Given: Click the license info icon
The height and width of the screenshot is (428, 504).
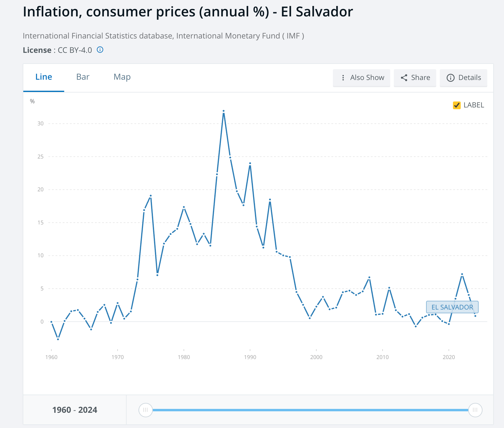Looking at the screenshot, I should [x=100, y=50].
